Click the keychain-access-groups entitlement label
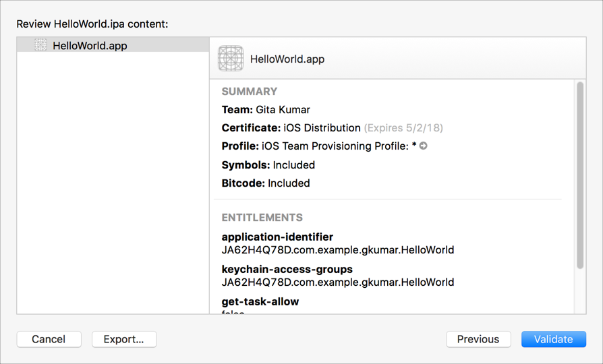The width and height of the screenshot is (603, 364). 287,269
